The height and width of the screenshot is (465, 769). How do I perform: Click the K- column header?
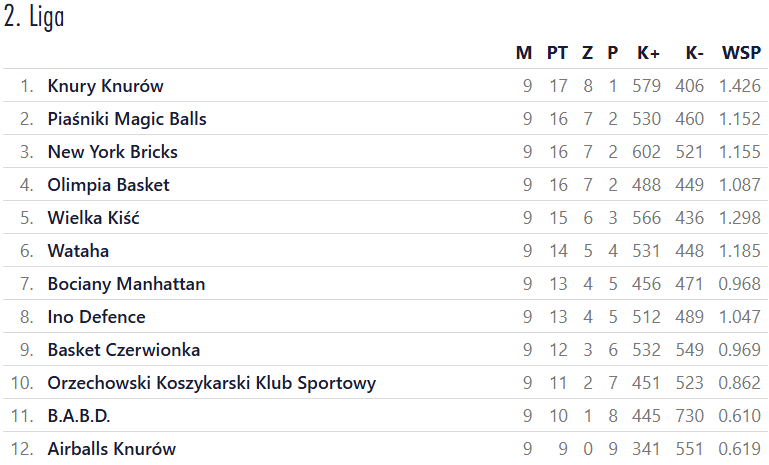tap(694, 53)
